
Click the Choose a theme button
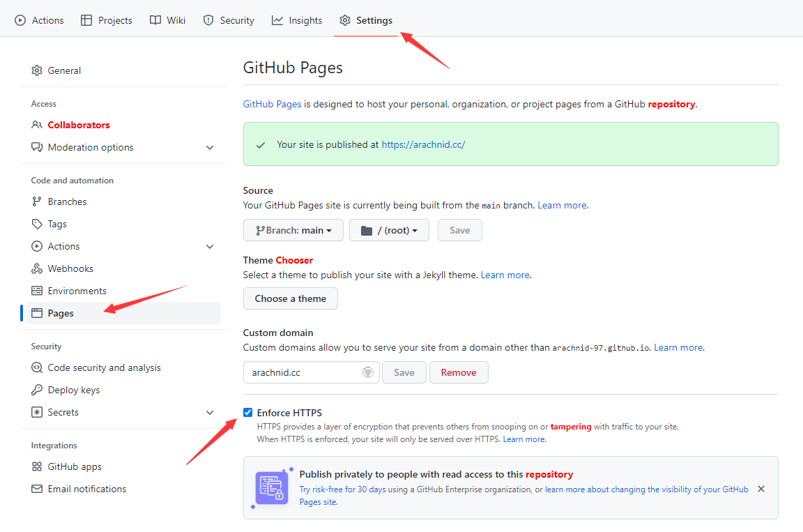tap(290, 298)
